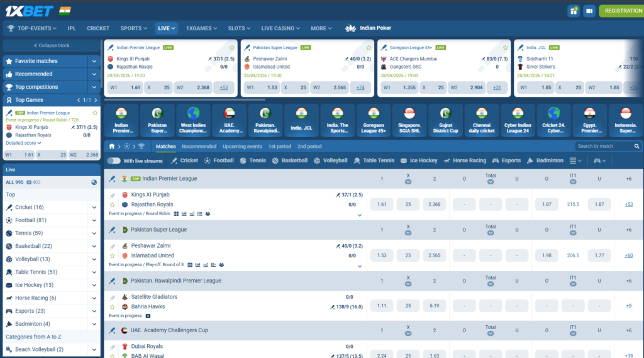Expand Favorite matches section
644x358 pixels.
click(94, 61)
